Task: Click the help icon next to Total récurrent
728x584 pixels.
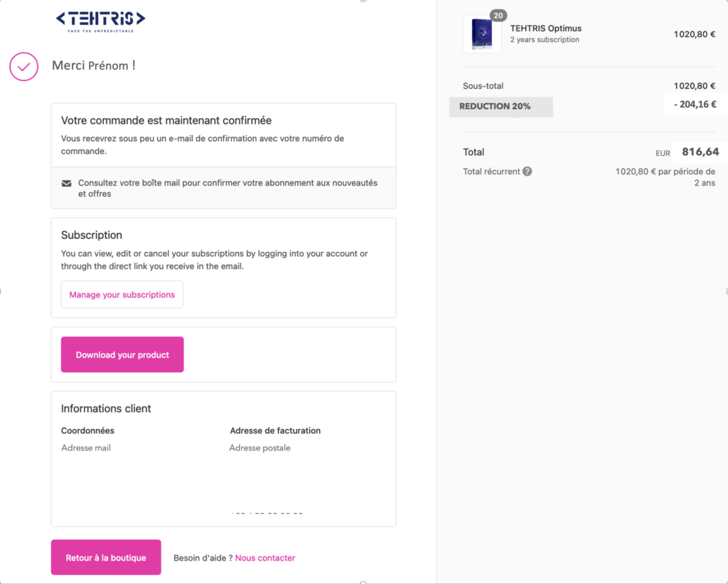Action: pyautogui.click(x=527, y=171)
